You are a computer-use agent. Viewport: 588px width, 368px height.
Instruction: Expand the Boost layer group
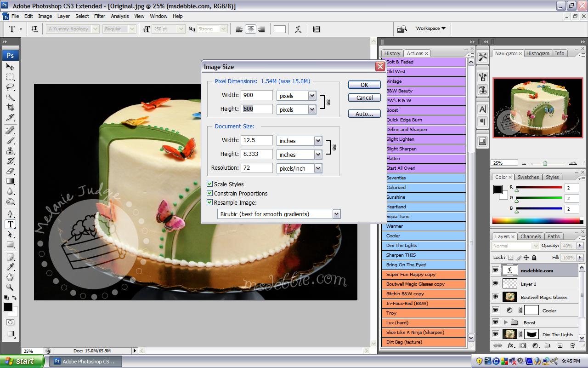tap(506, 322)
